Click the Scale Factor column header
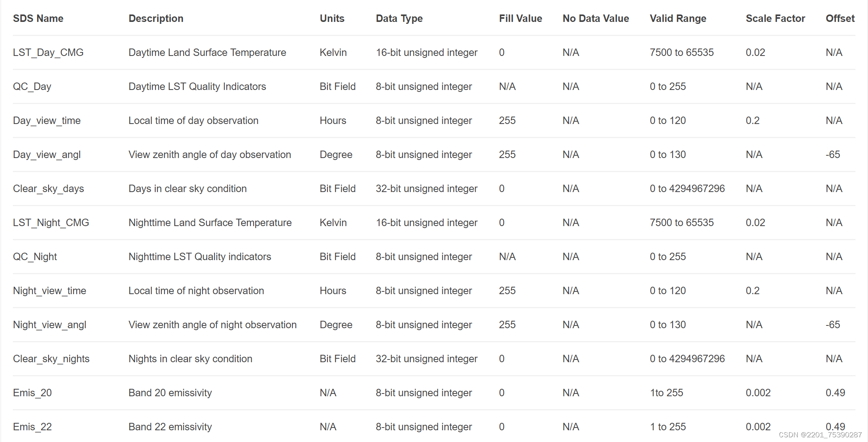 coord(775,18)
